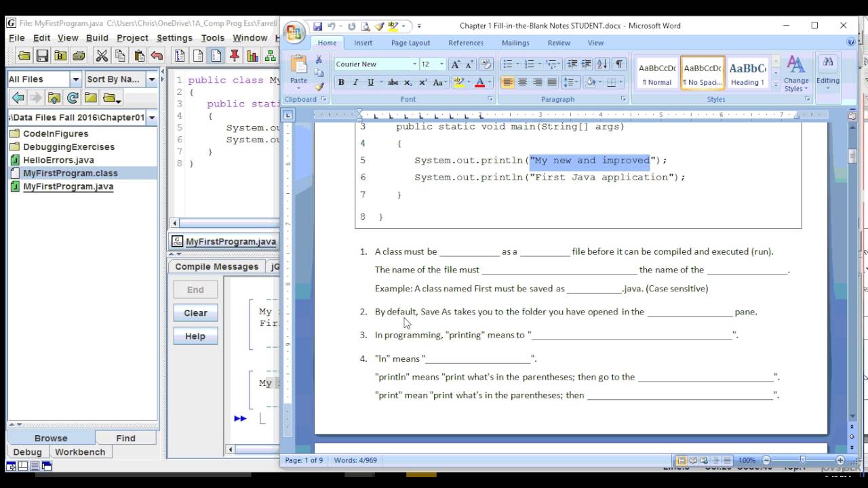The image size is (868, 488).
Task: Click the Open File icon in jGRASP toolbar
Action: pos(24,56)
